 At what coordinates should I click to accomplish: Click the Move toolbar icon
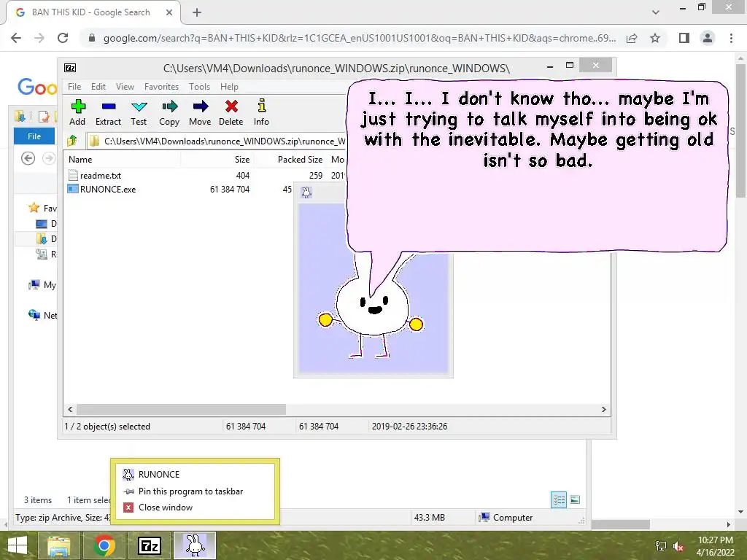[x=200, y=112]
